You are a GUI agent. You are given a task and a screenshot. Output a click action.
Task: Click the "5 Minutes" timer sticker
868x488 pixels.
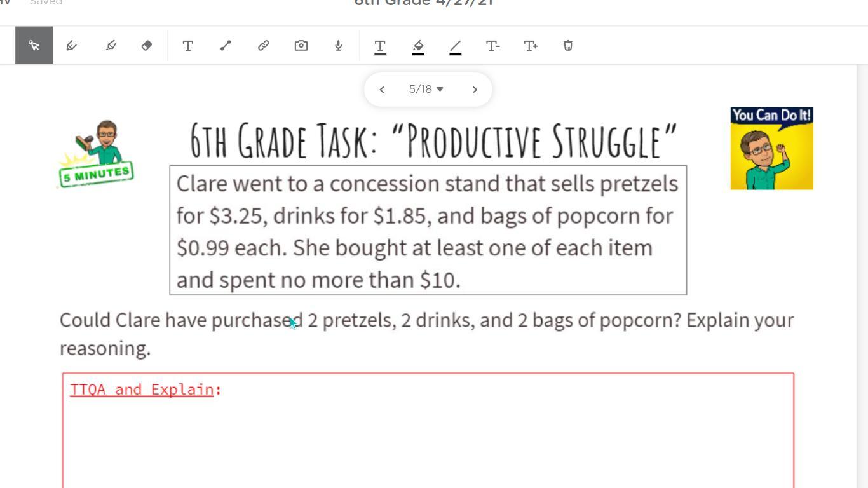click(x=96, y=154)
